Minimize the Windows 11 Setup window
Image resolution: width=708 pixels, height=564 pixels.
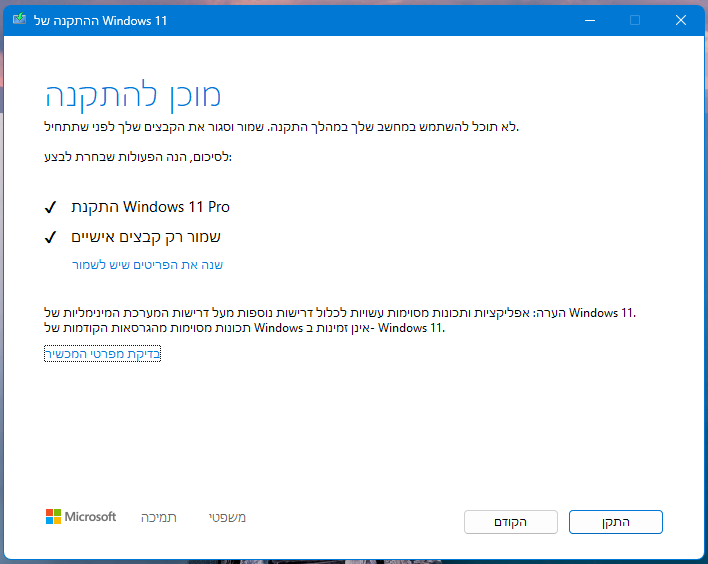(590, 20)
